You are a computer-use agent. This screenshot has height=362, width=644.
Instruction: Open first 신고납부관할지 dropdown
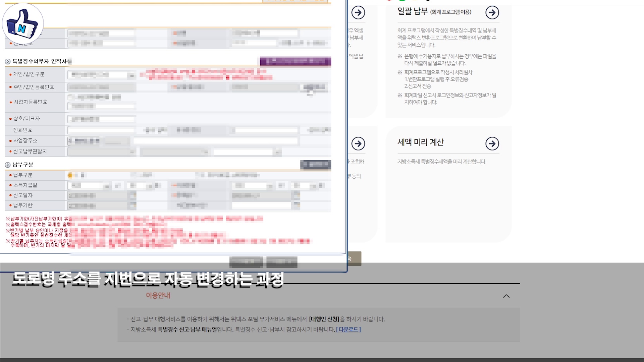click(x=101, y=152)
